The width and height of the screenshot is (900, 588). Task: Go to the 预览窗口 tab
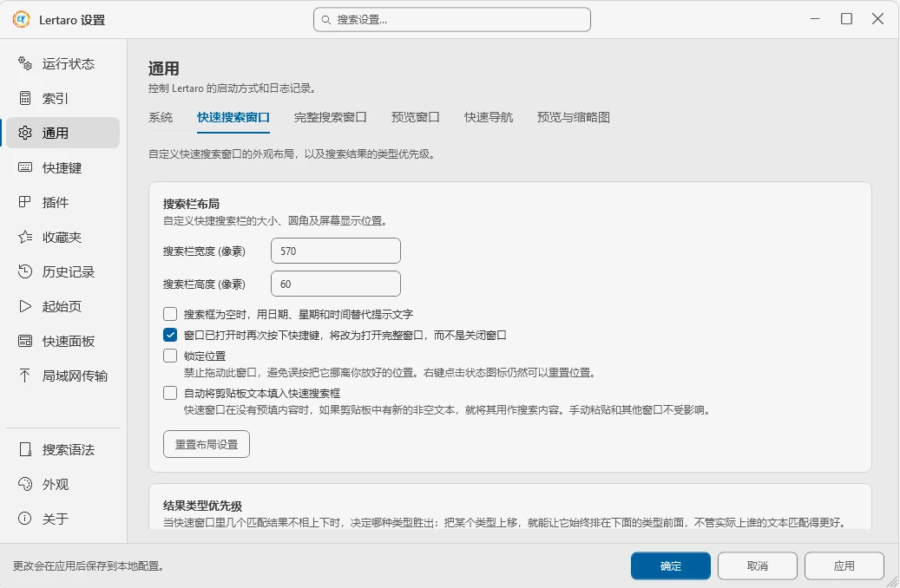click(x=415, y=117)
